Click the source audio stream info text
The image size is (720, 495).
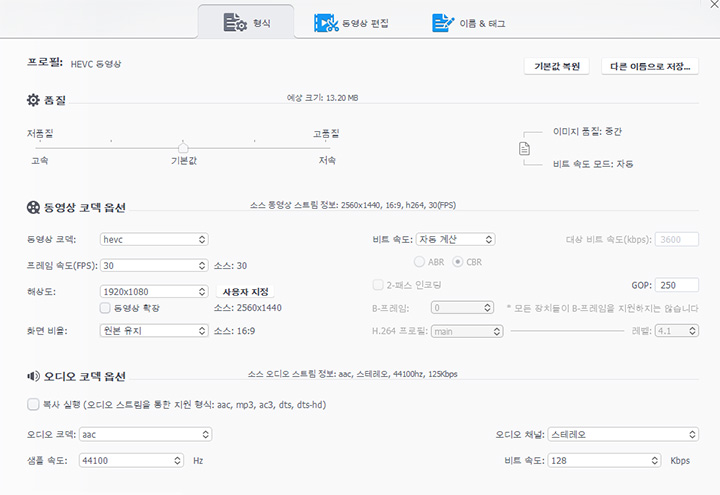click(x=353, y=374)
